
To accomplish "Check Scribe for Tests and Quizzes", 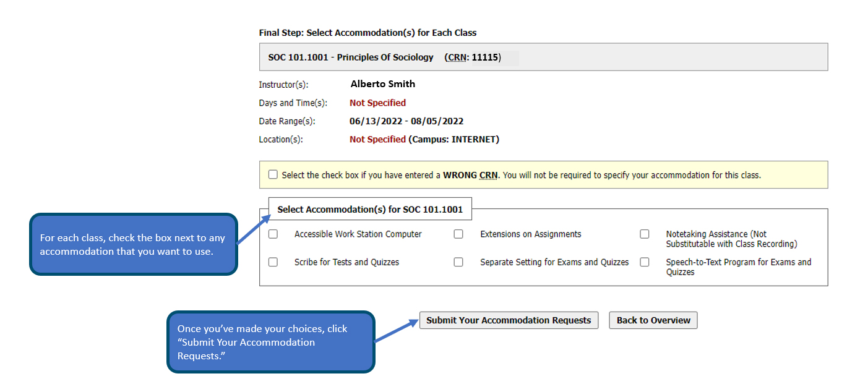I will 273,262.
